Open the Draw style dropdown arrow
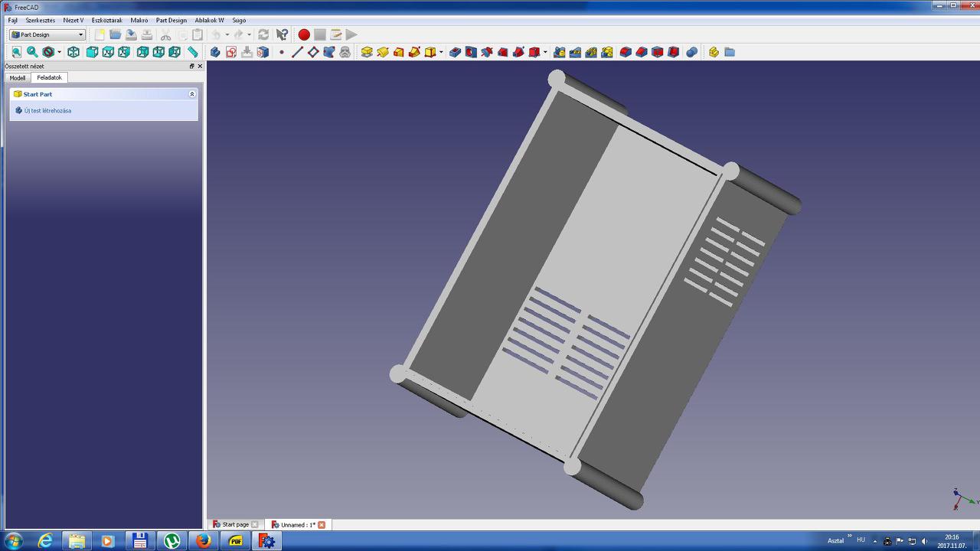This screenshot has width=980, height=551. coord(59,52)
